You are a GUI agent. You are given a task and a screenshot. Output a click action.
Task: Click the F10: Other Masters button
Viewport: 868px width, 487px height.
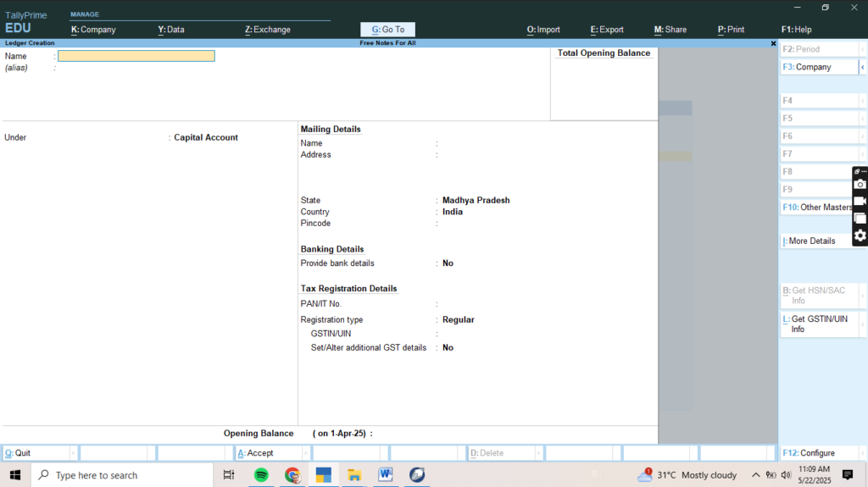(x=816, y=207)
